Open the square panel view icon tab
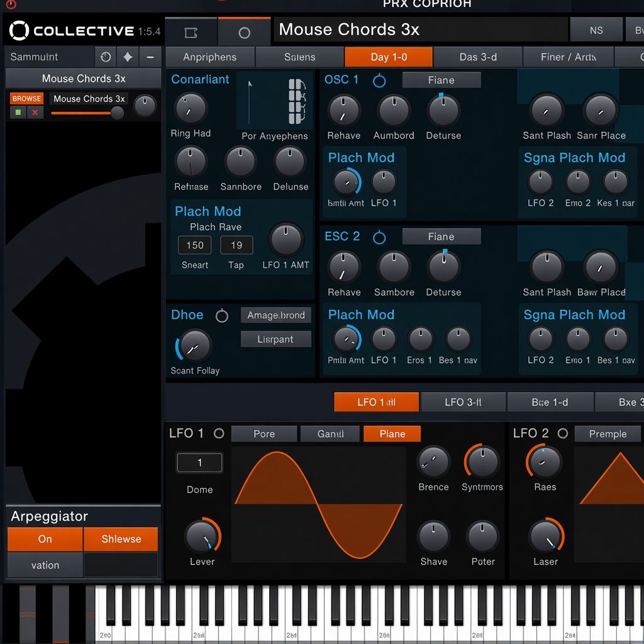 pos(191,33)
